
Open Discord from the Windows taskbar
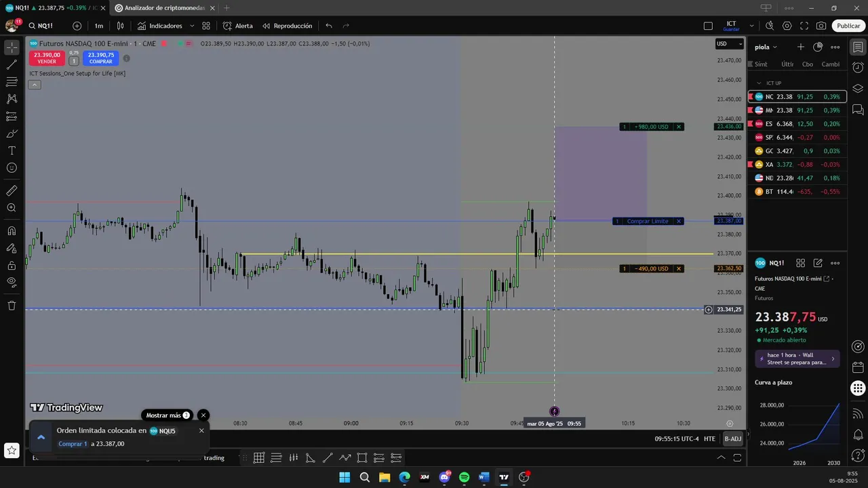tap(445, 477)
